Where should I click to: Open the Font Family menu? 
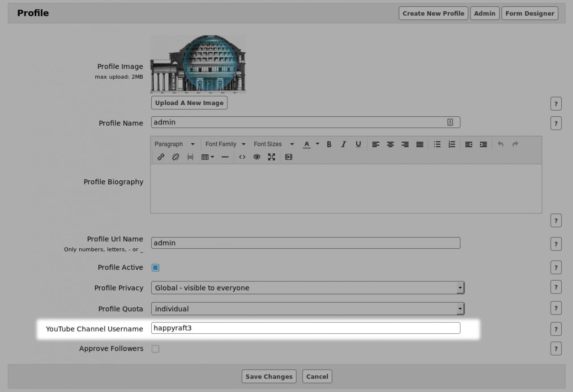click(x=225, y=144)
